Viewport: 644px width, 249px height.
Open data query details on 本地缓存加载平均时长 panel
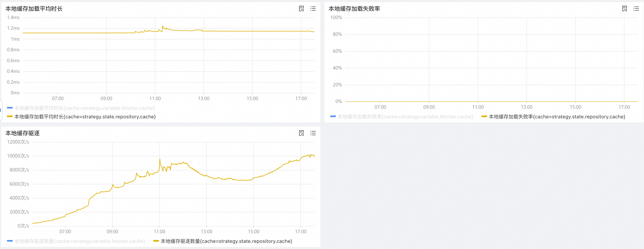coord(301,9)
